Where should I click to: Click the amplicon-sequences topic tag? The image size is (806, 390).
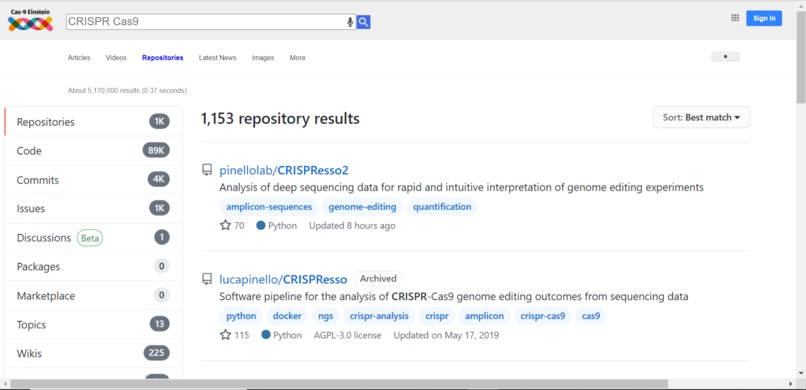click(x=269, y=207)
